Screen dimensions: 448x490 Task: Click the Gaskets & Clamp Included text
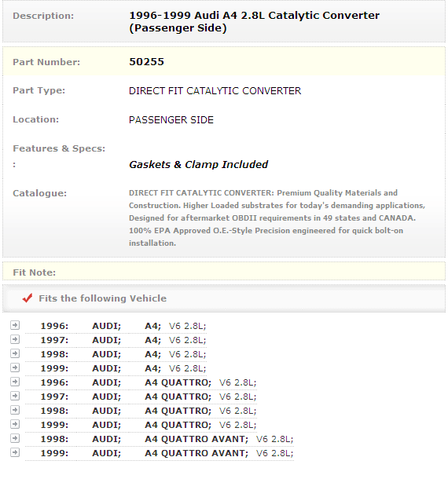tap(199, 164)
